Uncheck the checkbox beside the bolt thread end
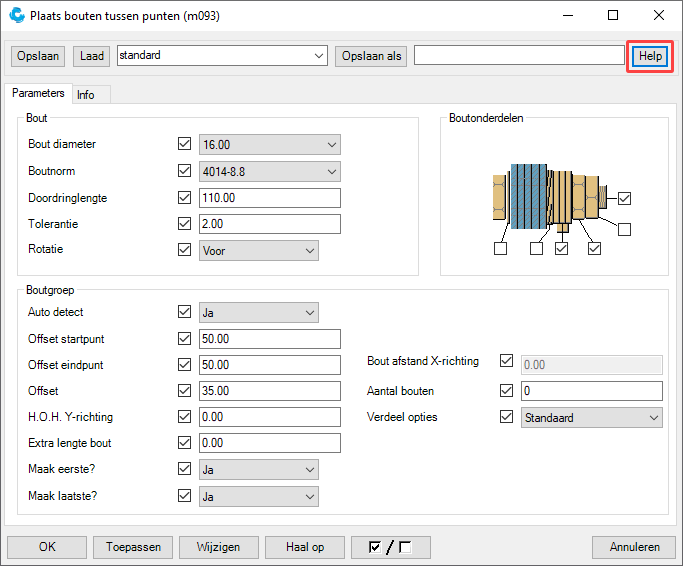683x566 pixels. pos(624,198)
